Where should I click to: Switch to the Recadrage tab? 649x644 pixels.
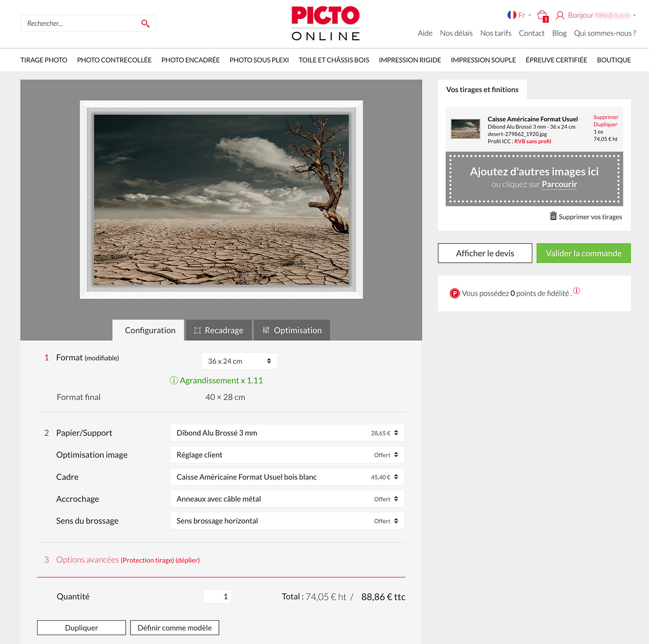click(x=219, y=330)
